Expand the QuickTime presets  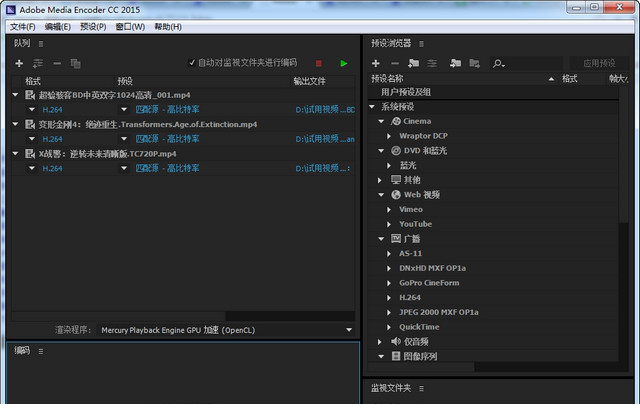(x=389, y=327)
